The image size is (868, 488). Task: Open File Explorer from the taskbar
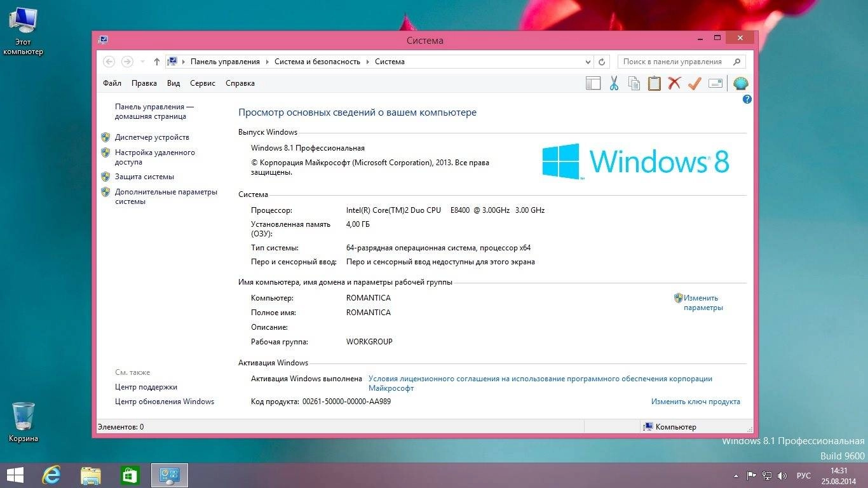(x=91, y=475)
